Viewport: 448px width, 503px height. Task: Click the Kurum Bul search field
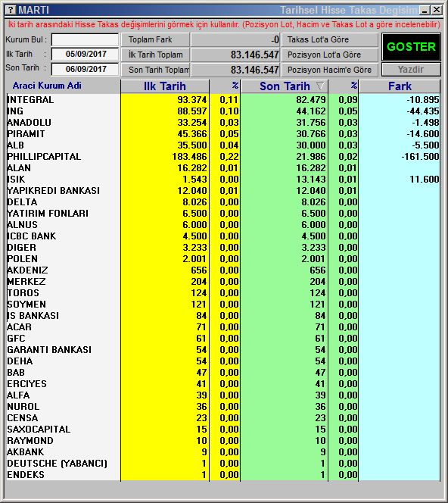85,40
